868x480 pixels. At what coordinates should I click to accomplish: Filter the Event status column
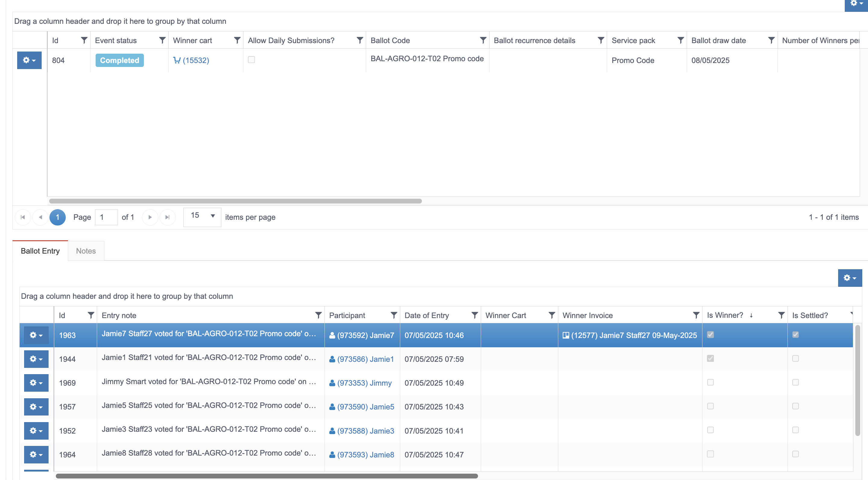click(162, 40)
